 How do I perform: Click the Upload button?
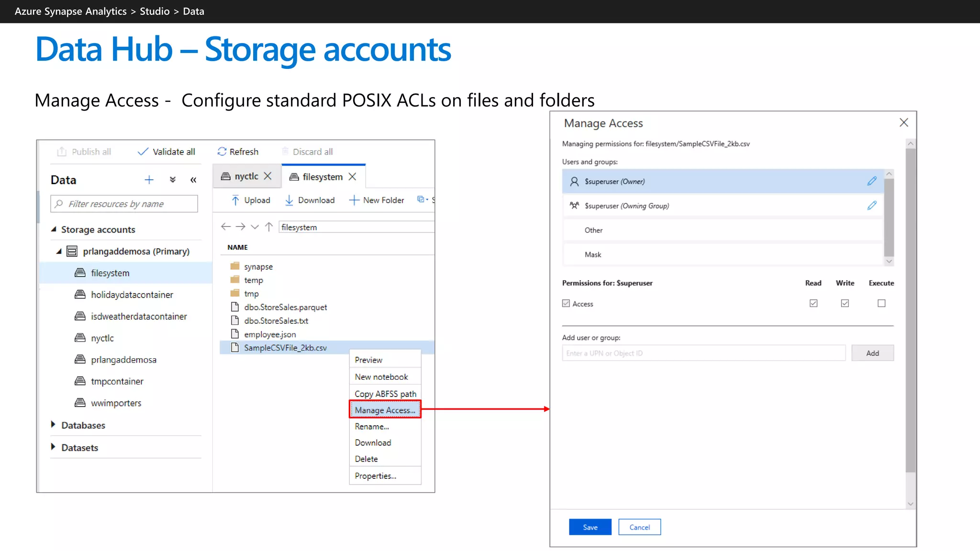click(x=251, y=200)
